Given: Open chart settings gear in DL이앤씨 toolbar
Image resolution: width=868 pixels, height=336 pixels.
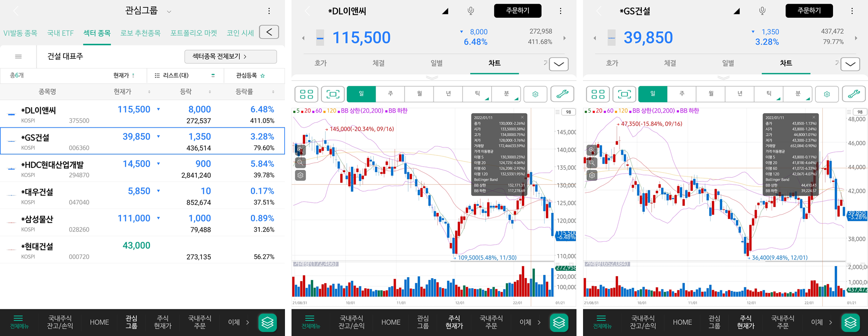Looking at the screenshot, I should tap(535, 94).
